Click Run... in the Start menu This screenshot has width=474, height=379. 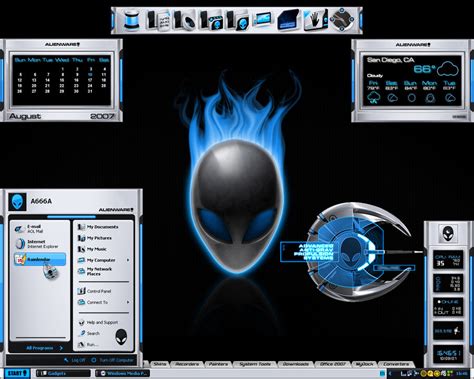pos(88,344)
